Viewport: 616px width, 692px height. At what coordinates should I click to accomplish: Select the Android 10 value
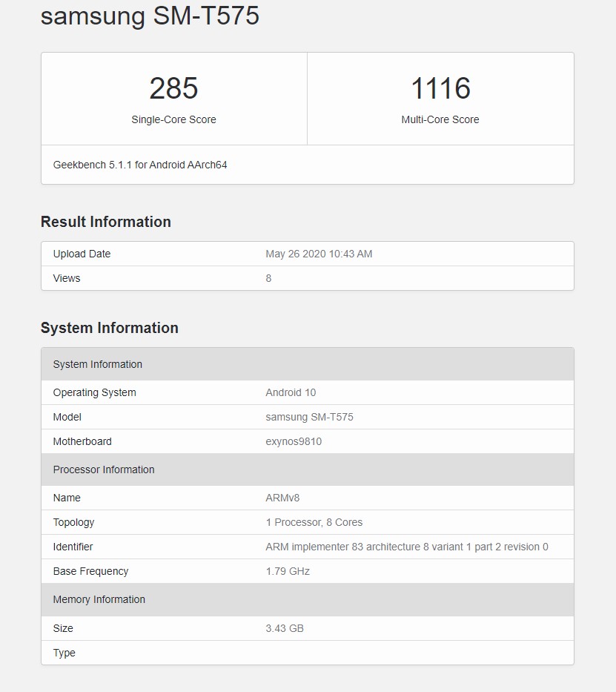[291, 393]
